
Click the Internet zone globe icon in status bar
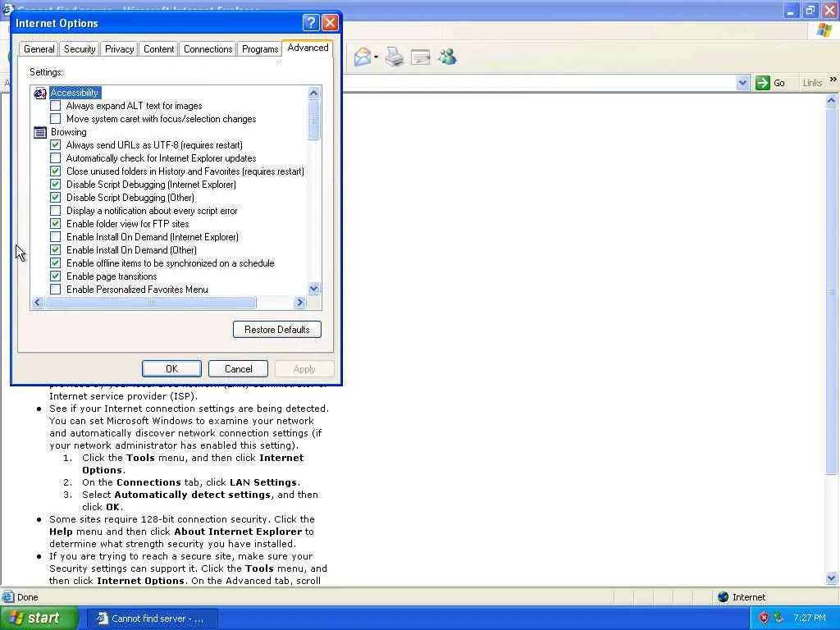click(724, 597)
